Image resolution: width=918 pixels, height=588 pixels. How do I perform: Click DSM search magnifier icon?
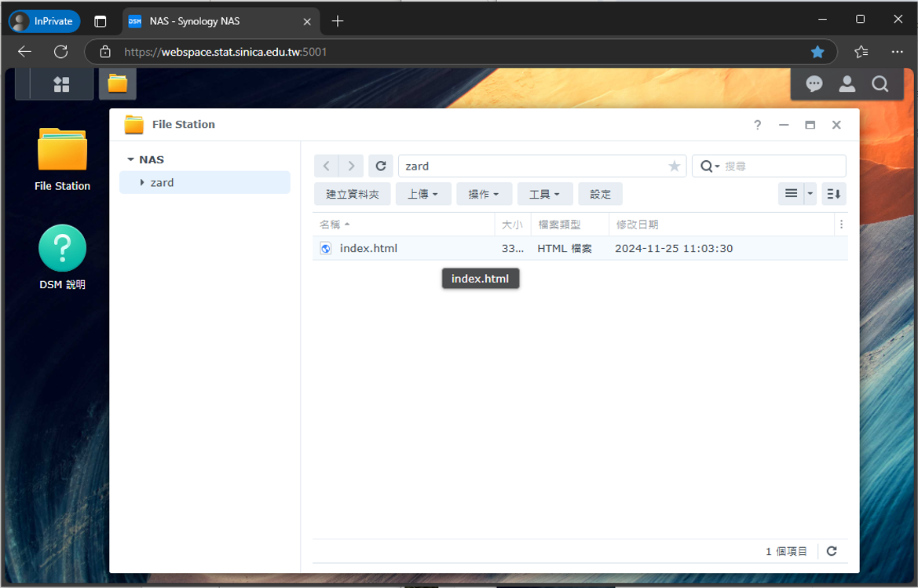click(880, 85)
